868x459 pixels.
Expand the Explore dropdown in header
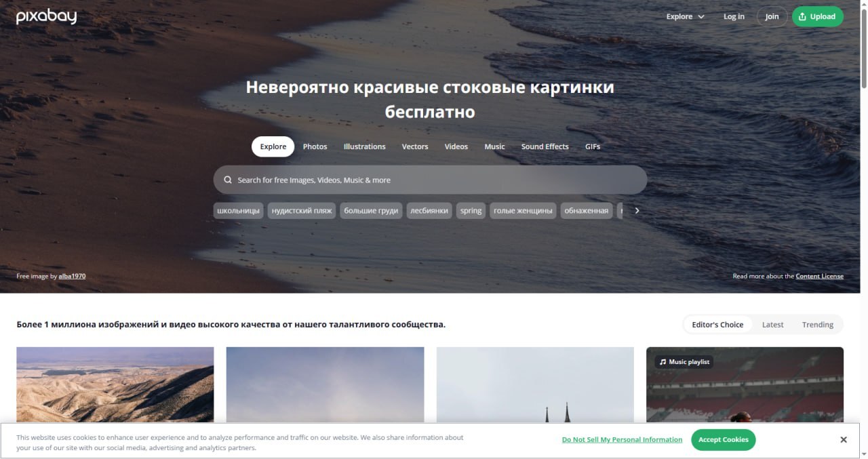685,17
